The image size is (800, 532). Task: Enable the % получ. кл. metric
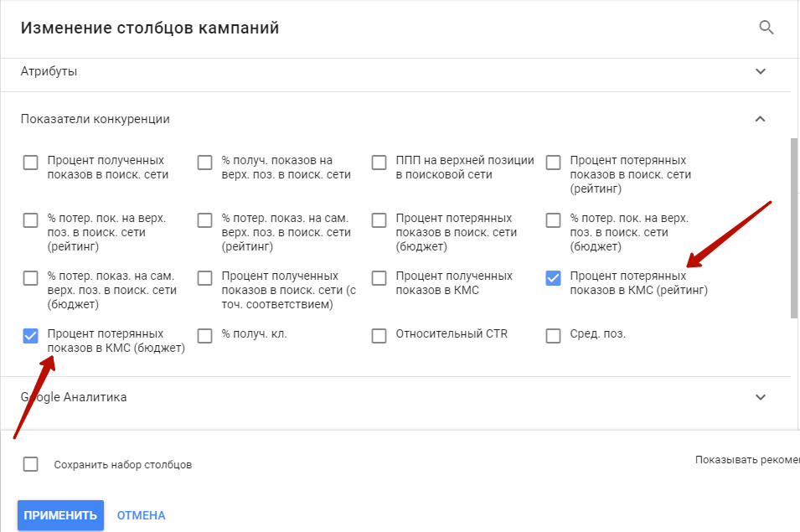[x=204, y=335]
